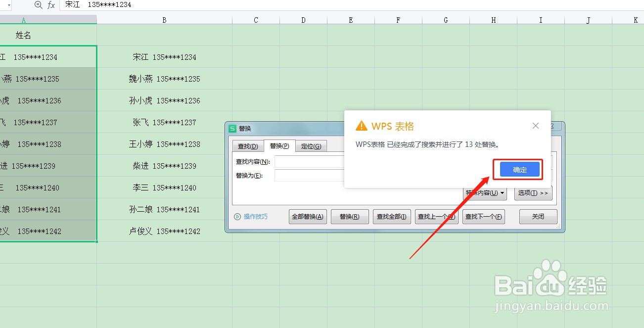Click column A cell ending 135****1239
The width and height of the screenshot is (644, 328).
(48, 166)
